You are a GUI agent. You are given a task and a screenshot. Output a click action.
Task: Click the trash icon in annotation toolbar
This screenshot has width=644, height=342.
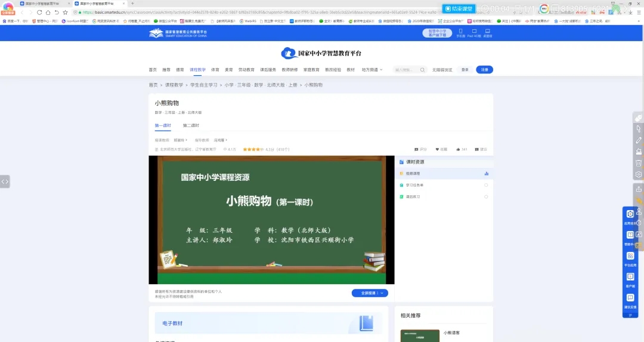pyautogui.click(x=639, y=162)
